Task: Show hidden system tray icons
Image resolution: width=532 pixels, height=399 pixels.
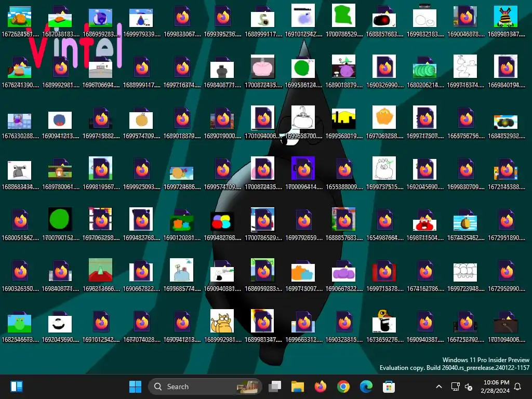Action: pos(438,387)
